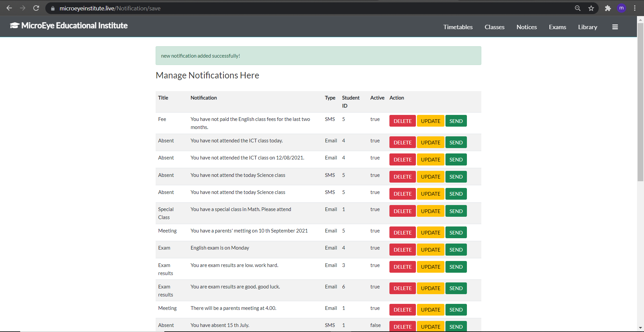Image resolution: width=644 pixels, height=332 pixels.
Task: Click the page's vertical scrollbar thumb
Action: (640, 102)
